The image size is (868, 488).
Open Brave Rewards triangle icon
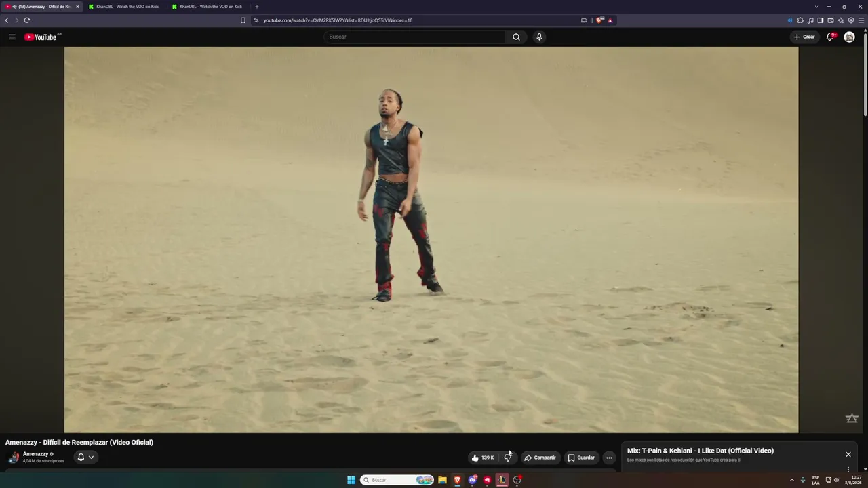tap(610, 20)
